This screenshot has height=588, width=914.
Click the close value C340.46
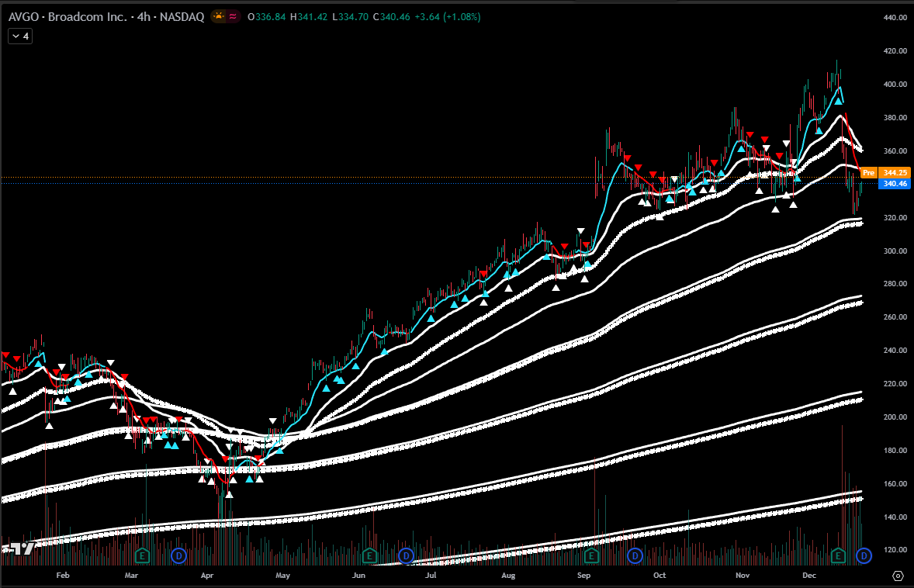click(x=392, y=17)
